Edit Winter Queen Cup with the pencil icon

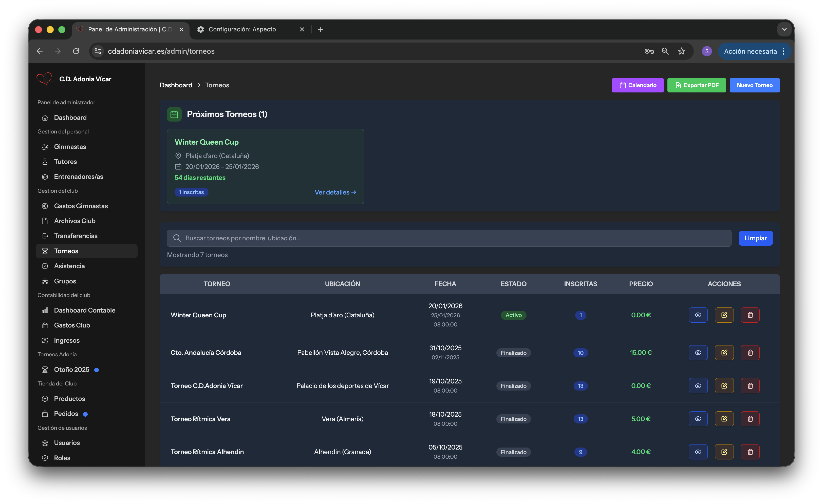pos(724,315)
